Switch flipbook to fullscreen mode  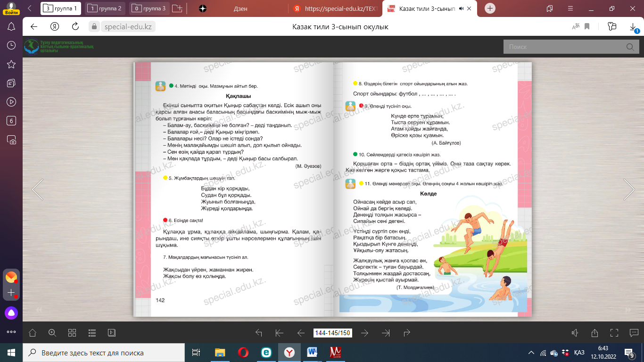[614, 333]
